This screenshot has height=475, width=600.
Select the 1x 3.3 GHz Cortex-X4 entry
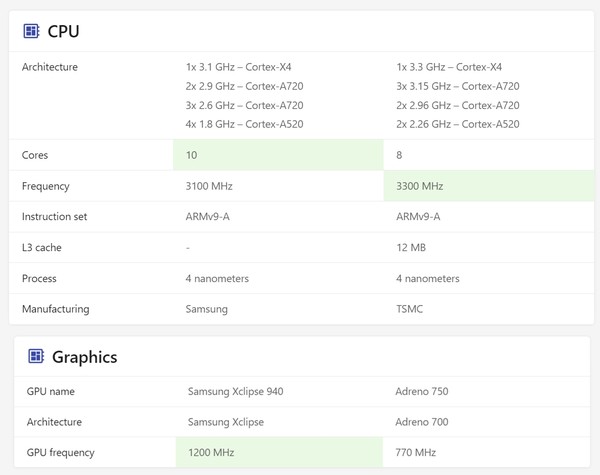point(449,67)
